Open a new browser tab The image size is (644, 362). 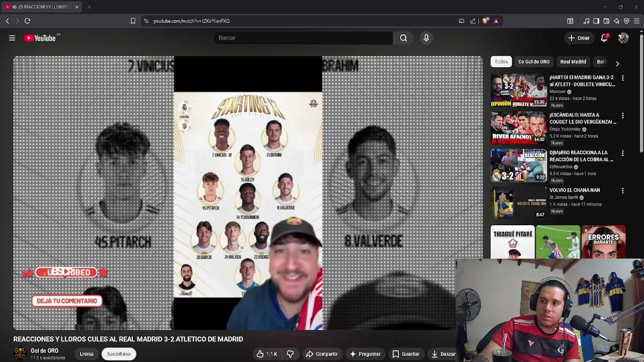pyautogui.click(x=89, y=7)
